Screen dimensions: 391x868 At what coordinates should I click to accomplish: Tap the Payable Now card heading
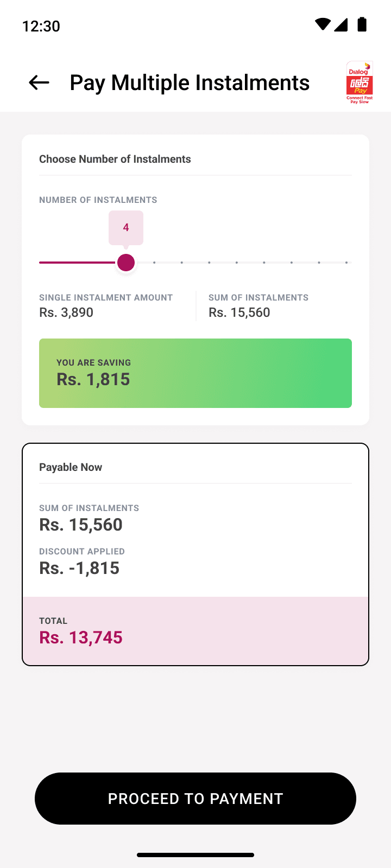point(71,467)
